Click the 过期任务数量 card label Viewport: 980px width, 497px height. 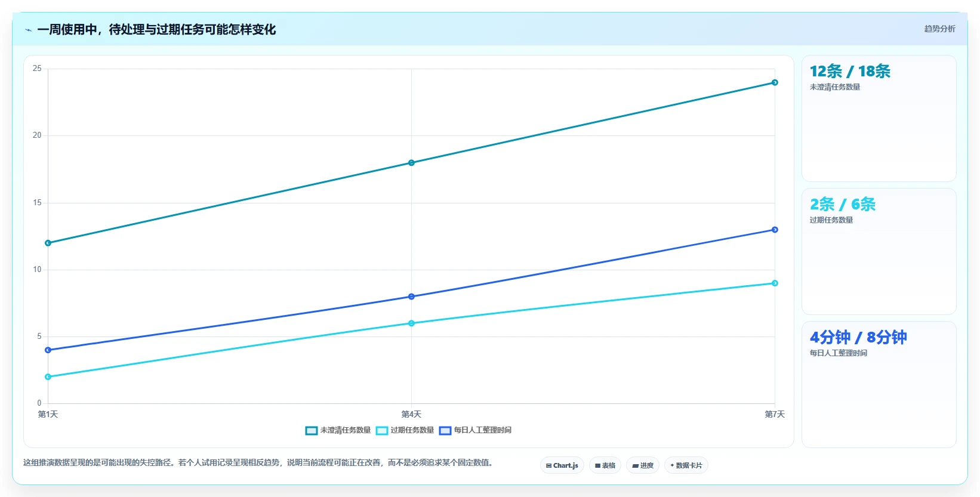[x=831, y=220]
